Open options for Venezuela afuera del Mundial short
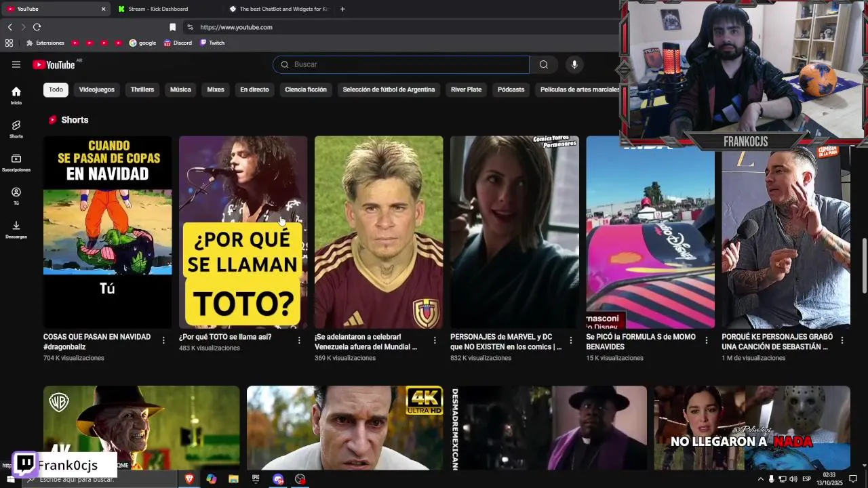 435,340
